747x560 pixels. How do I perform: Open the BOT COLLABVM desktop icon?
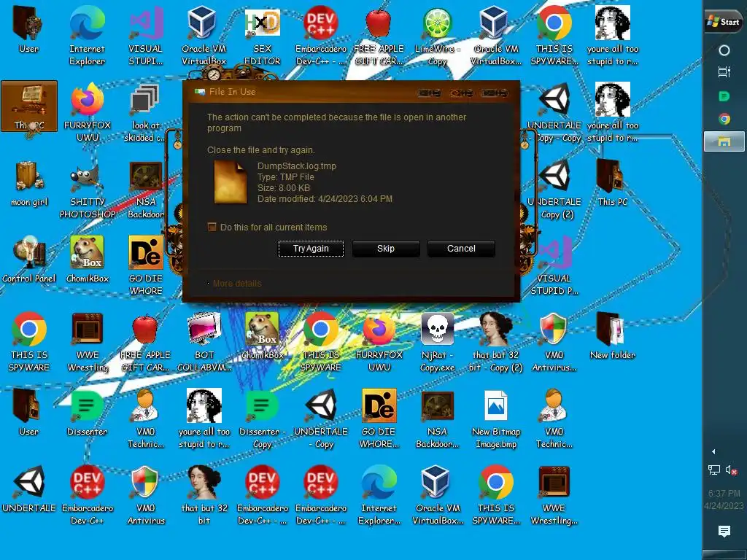pos(204,343)
